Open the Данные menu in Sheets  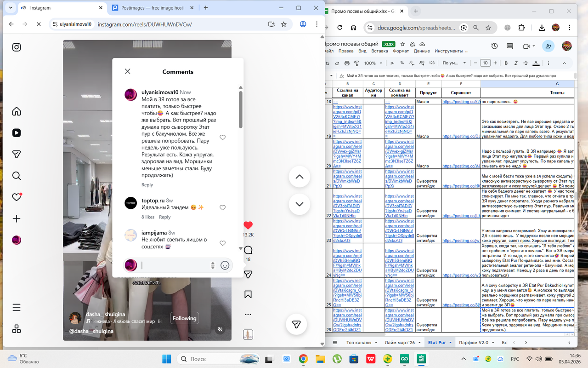[422, 51]
